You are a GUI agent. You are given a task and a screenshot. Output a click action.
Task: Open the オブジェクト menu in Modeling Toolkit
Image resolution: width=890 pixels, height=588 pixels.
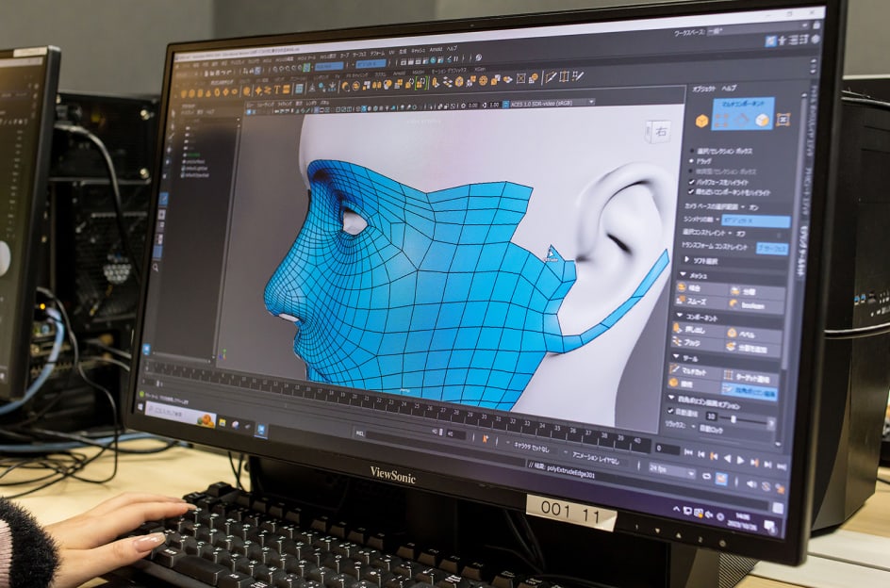tap(704, 90)
